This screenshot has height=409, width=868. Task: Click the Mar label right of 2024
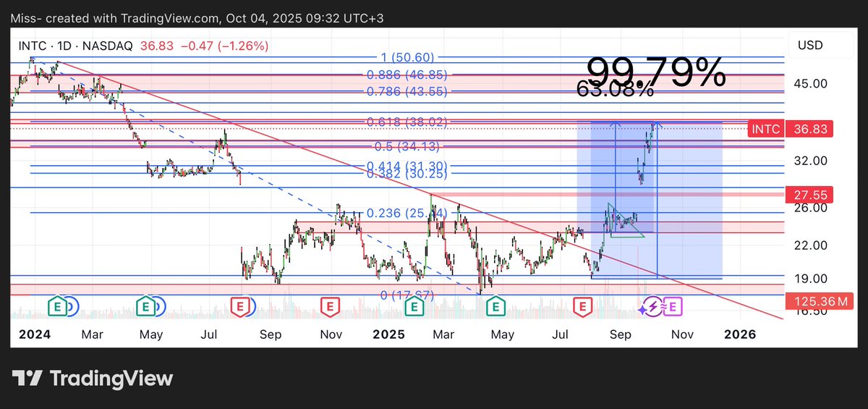pos(91,334)
